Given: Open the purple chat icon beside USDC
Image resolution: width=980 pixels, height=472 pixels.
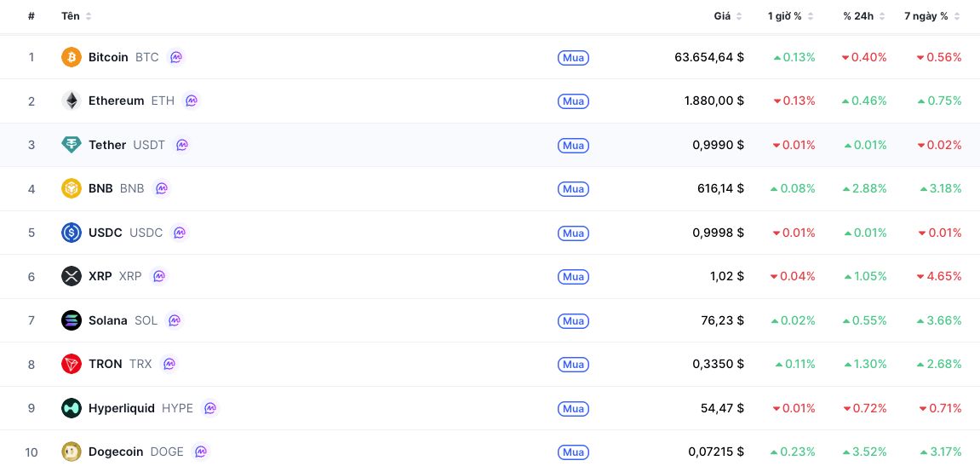Looking at the screenshot, I should tap(180, 233).
